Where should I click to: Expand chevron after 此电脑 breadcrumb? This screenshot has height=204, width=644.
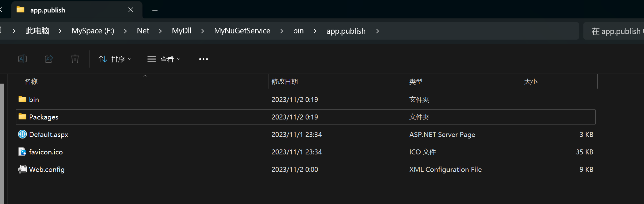tap(60, 31)
